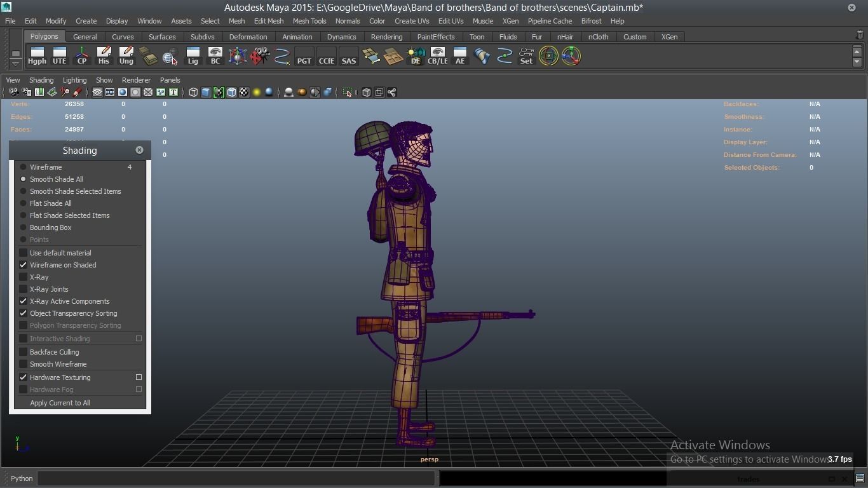This screenshot has height=488, width=868.
Task: Toggle the grid display panel icon
Action: pos(97,92)
